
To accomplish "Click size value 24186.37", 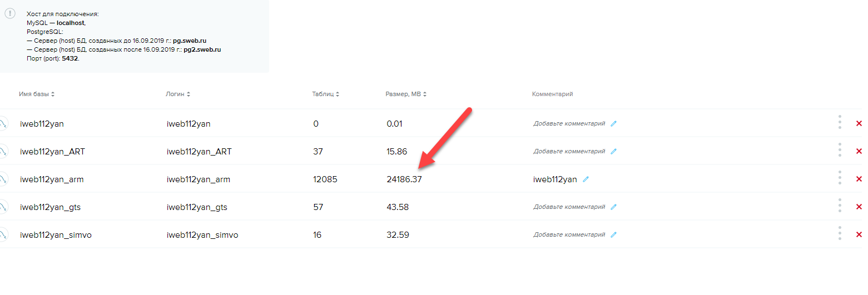I will point(404,179).
